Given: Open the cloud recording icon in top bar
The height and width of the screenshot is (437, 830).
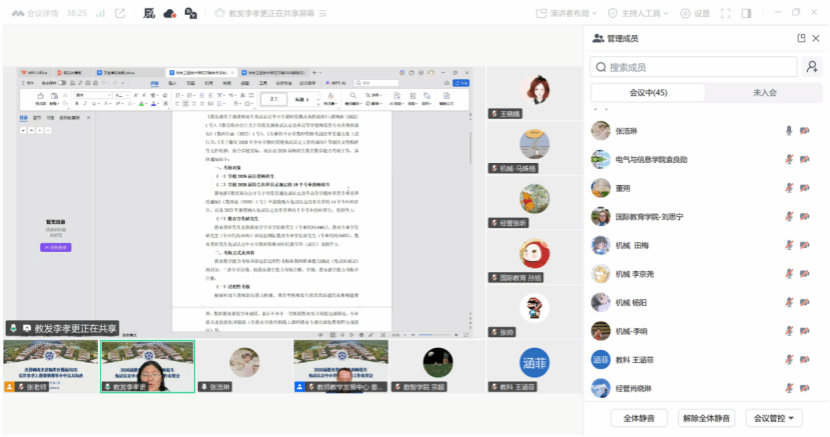Looking at the screenshot, I should tap(169, 13).
